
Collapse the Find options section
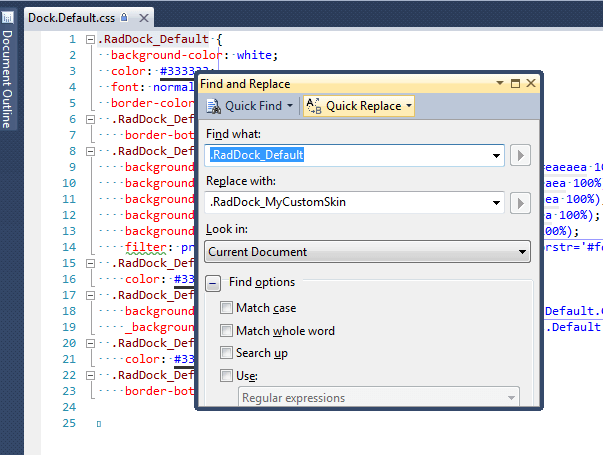point(213,284)
